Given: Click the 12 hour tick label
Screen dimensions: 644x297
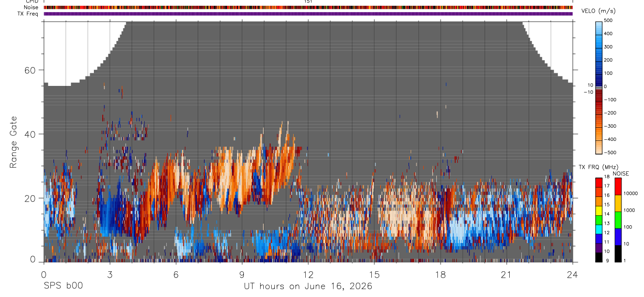Looking at the screenshot, I should coord(308,274).
